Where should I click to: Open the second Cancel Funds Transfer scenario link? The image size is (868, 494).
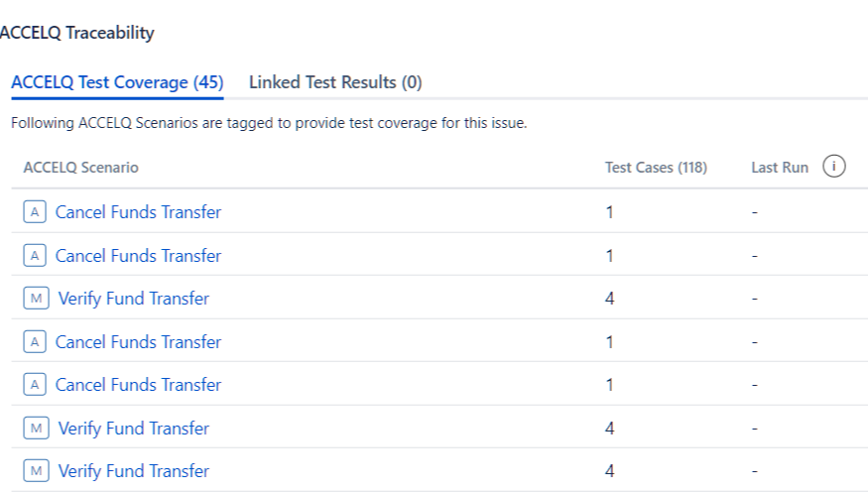(138, 256)
